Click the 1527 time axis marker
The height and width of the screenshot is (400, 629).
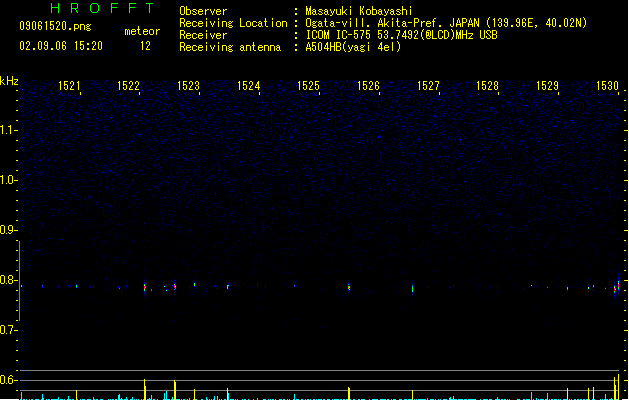click(x=428, y=86)
